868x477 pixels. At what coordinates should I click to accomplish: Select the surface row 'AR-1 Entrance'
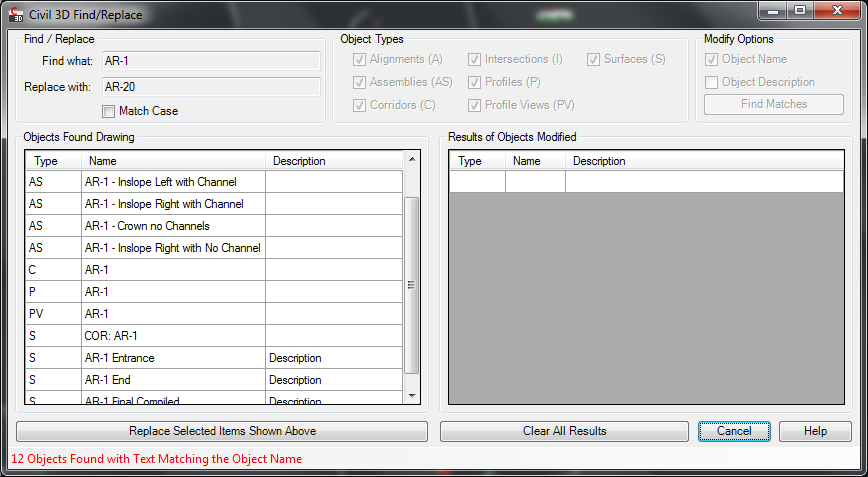214,358
